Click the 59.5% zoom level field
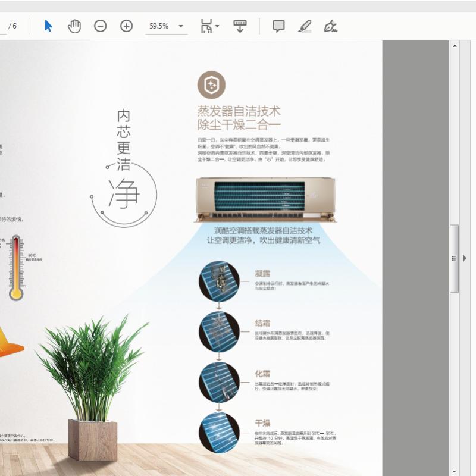This screenshot has height=476, width=476. tap(159, 26)
